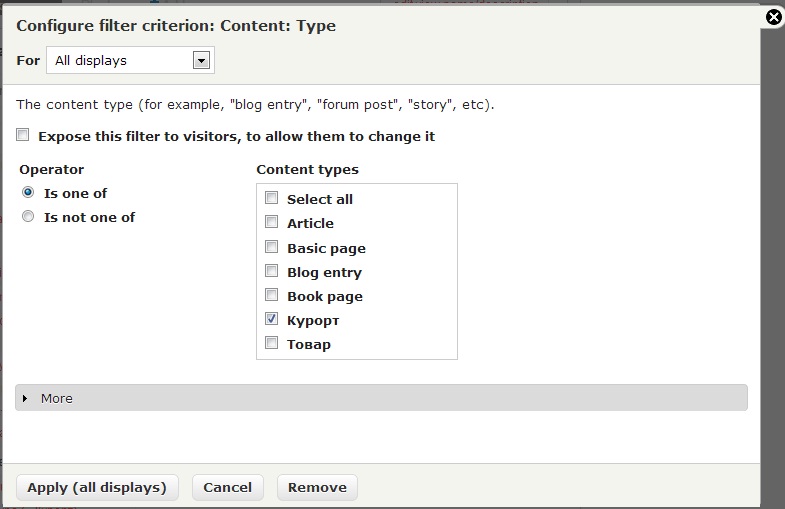
Task: Expand the More section triangle
Action: pyautogui.click(x=25, y=398)
